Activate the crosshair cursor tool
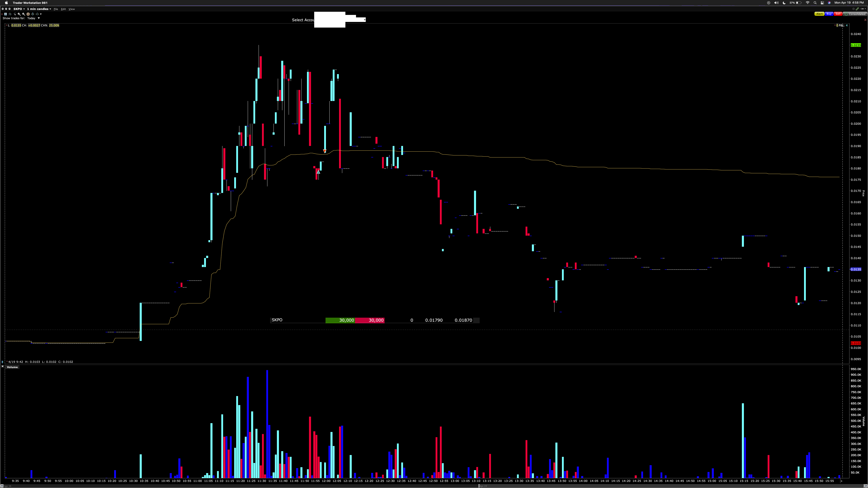 click(x=28, y=14)
